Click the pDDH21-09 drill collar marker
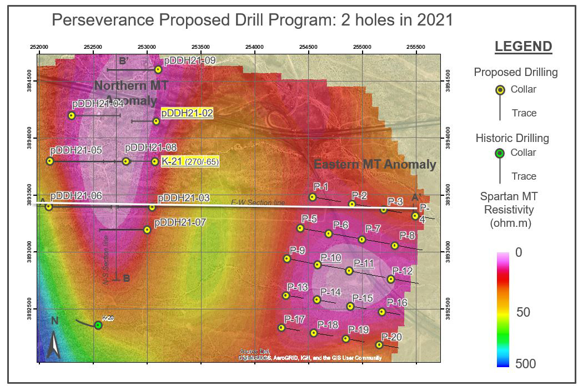588x391 pixels. pos(158,70)
